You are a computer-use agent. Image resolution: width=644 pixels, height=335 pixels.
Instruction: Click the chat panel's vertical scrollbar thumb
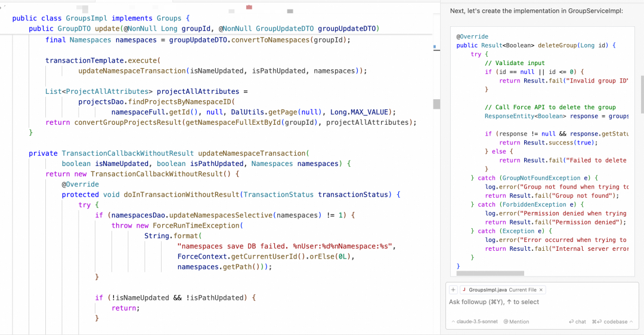tap(642, 94)
